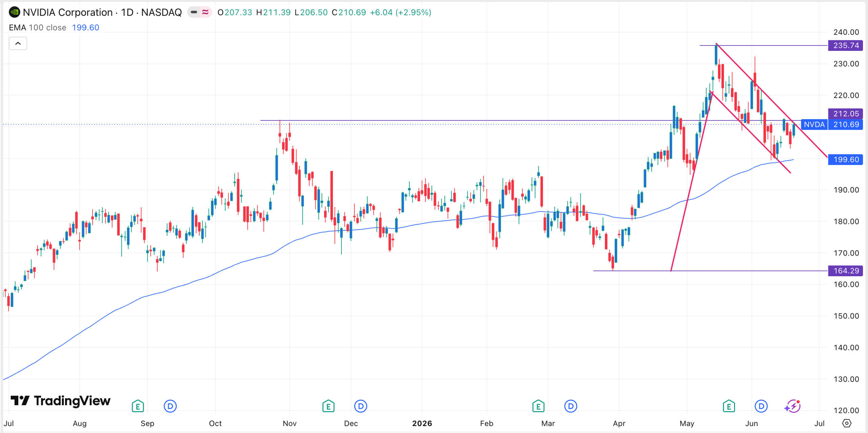The width and height of the screenshot is (868, 433).
Task: Click the 240.00 label on the price scale
Action: coord(846,32)
